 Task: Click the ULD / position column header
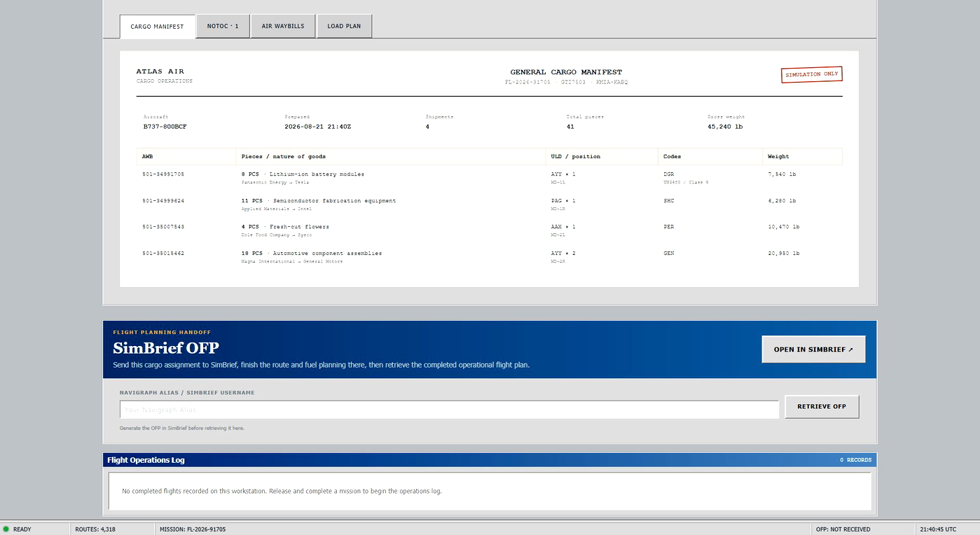coord(602,157)
